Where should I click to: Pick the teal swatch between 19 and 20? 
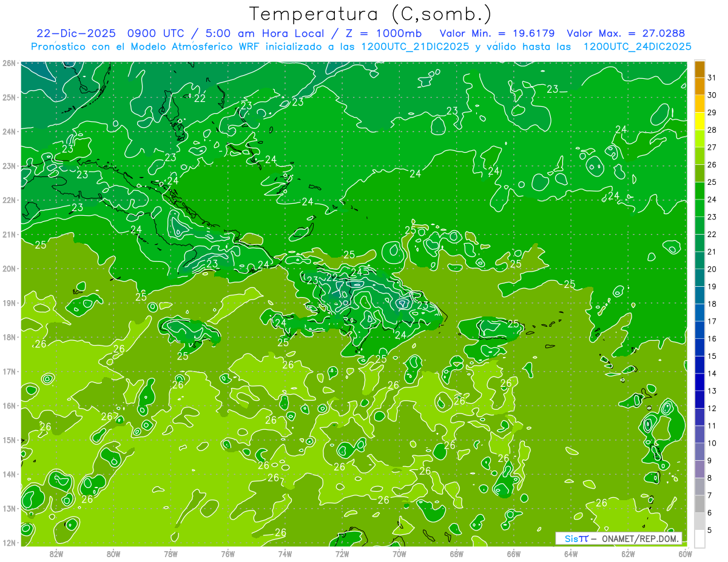pos(699,278)
